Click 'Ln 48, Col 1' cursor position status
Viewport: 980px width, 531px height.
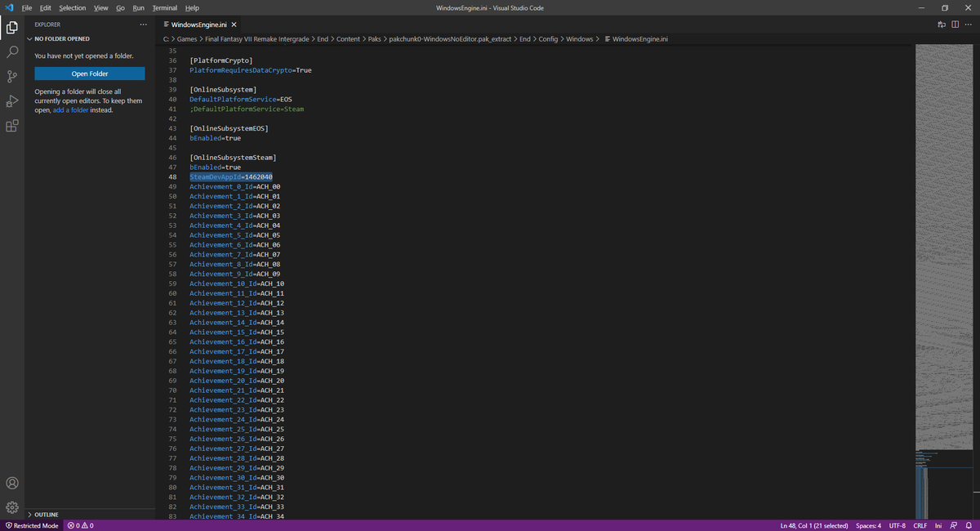[815, 525]
